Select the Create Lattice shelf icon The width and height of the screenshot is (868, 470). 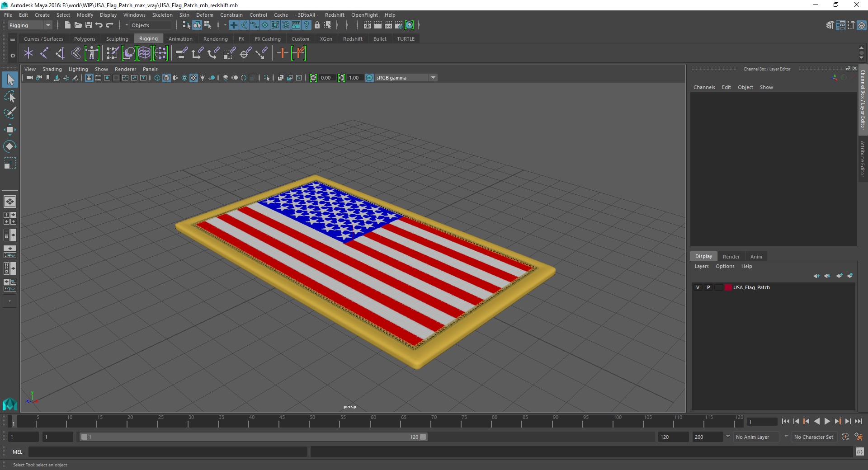coord(144,53)
